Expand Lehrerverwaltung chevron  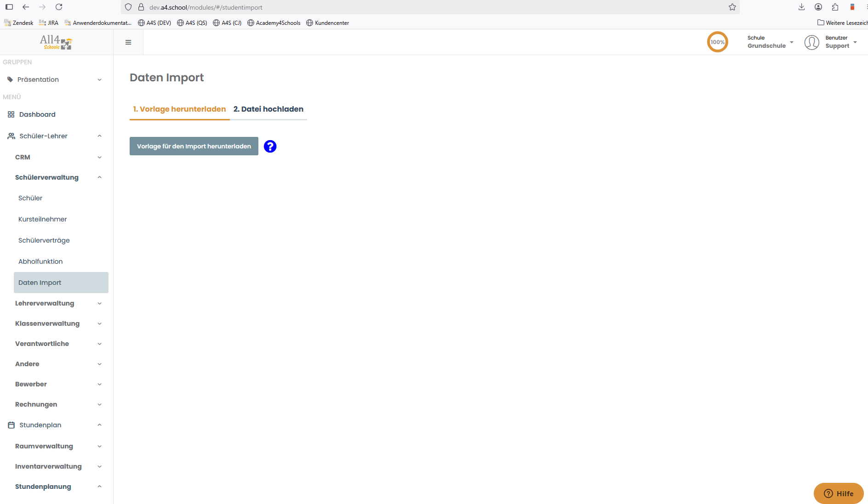pos(99,303)
